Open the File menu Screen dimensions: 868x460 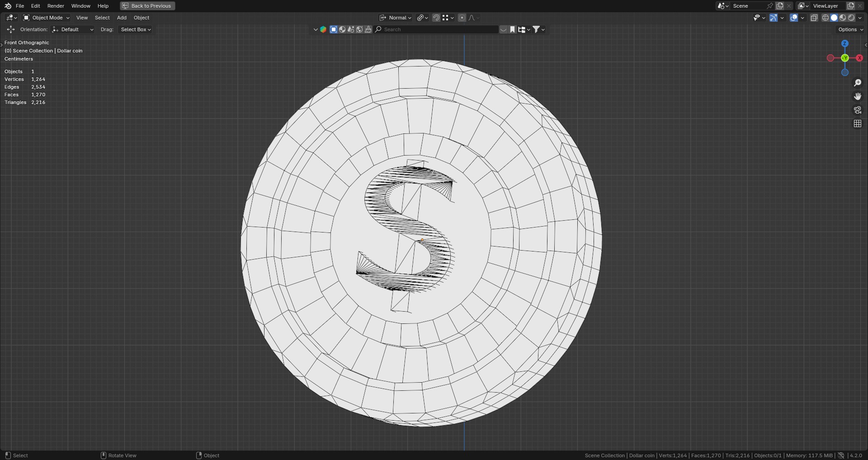click(x=20, y=6)
